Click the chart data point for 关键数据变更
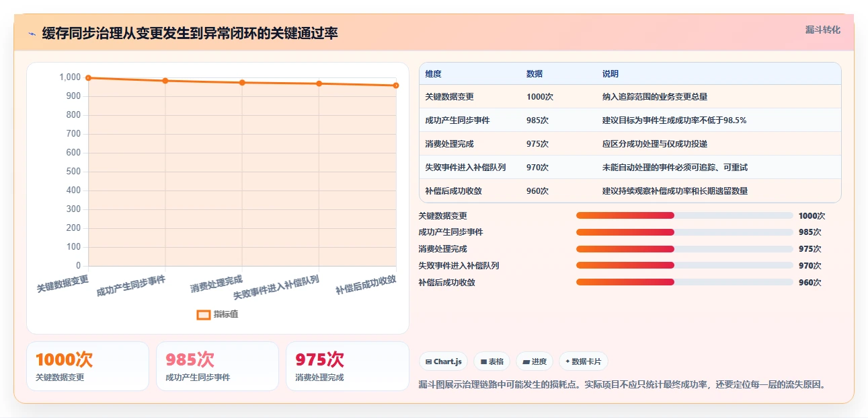Image resolution: width=868 pixels, height=418 pixels. (88, 78)
